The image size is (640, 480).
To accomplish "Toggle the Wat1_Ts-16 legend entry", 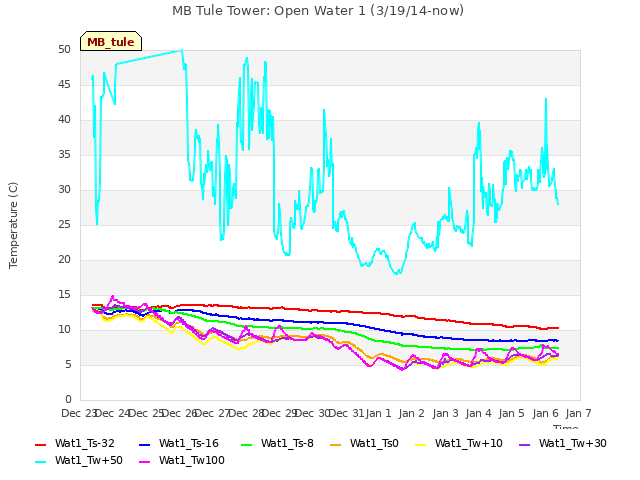I will (179, 443).
